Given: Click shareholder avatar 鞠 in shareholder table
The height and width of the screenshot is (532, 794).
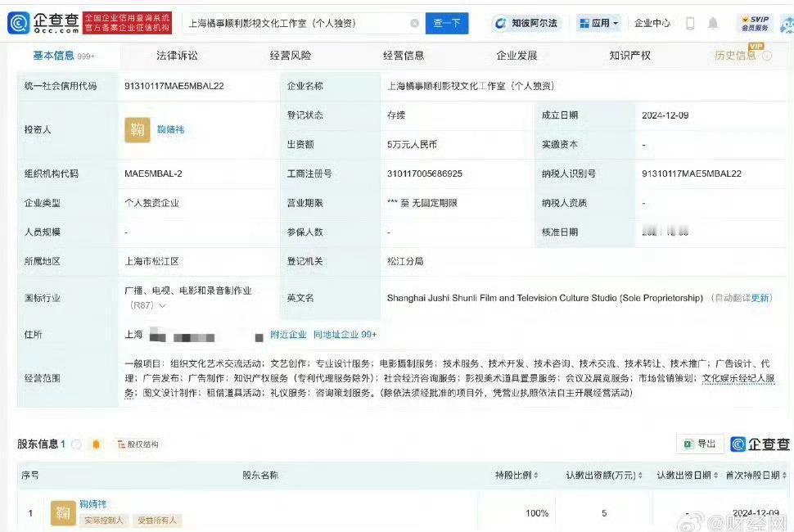Looking at the screenshot, I should pyautogui.click(x=63, y=512).
